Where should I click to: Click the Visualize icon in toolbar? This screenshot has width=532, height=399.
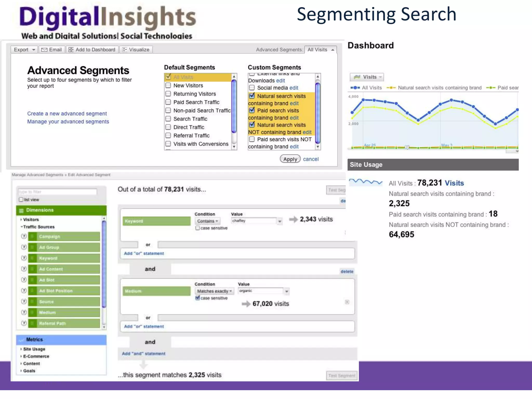click(125, 50)
